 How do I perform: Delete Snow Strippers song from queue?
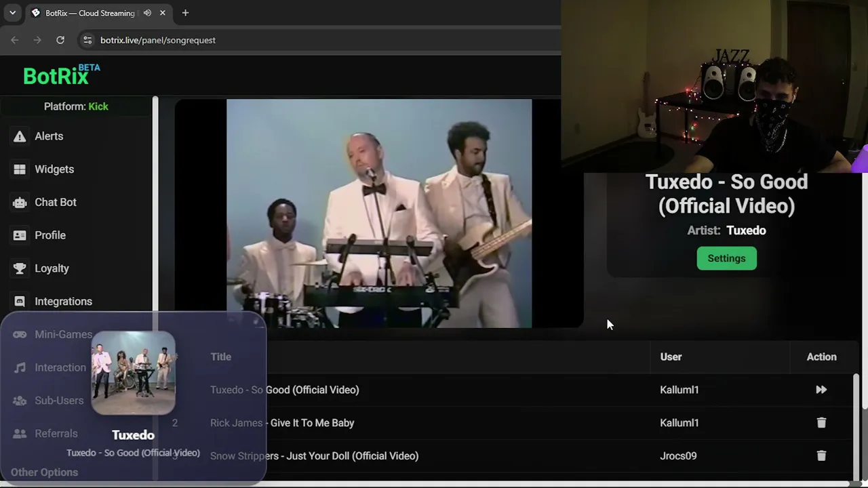pyautogui.click(x=821, y=456)
